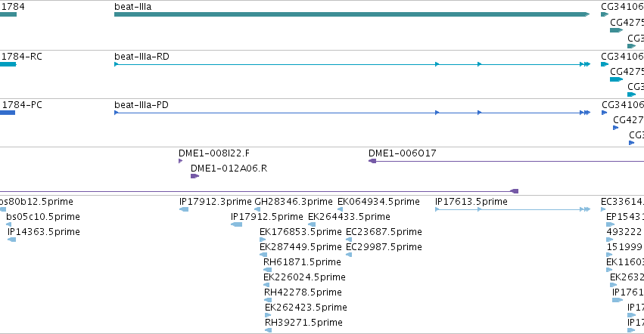This screenshot has height=334, width=644.
Task: Click the beat-IIIa gene label
Action: [132, 7]
